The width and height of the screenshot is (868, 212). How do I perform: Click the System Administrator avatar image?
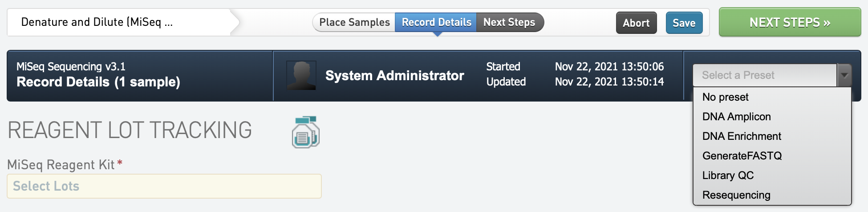click(301, 76)
